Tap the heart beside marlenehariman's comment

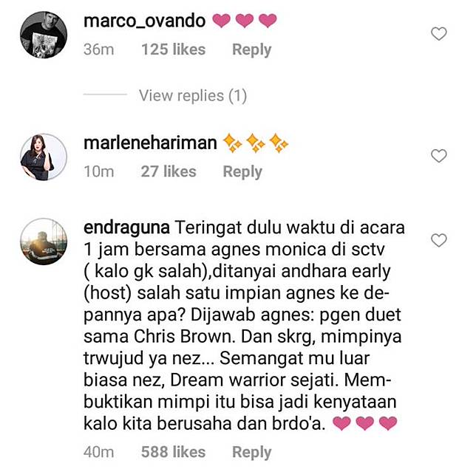coord(438,156)
